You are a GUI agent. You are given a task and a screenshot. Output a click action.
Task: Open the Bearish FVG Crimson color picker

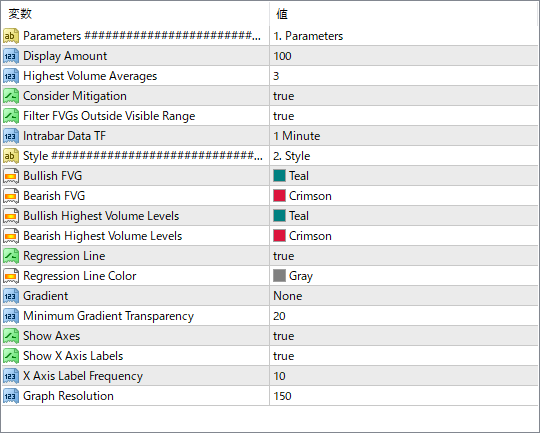[x=279, y=196]
